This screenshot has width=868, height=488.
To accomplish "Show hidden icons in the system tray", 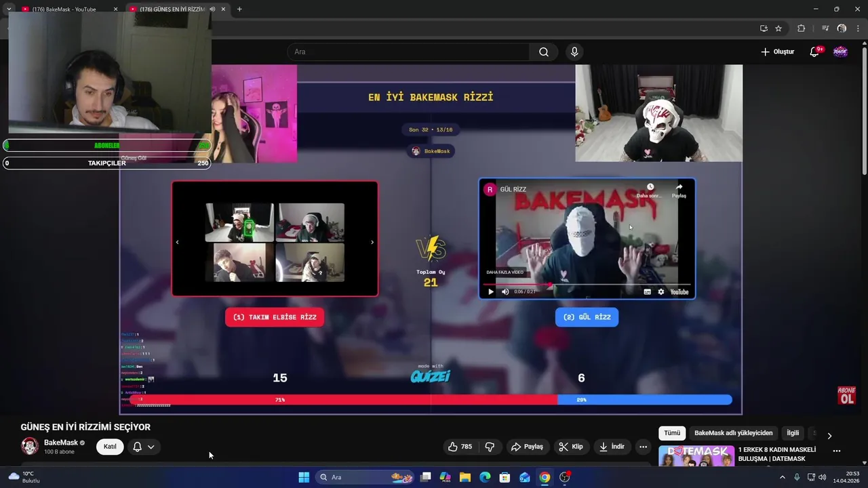I will click(x=782, y=477).
